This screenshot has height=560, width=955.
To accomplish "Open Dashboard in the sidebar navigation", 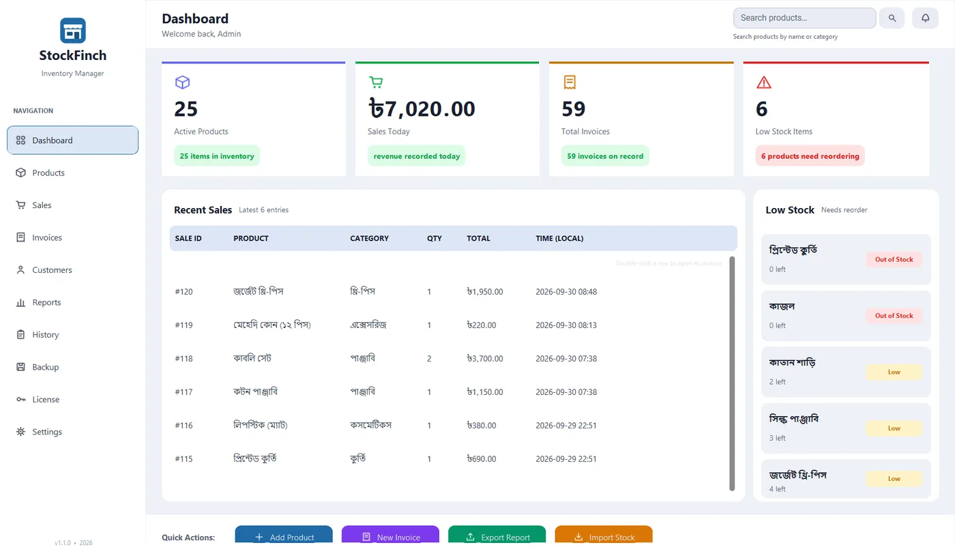I will (73, 140).
